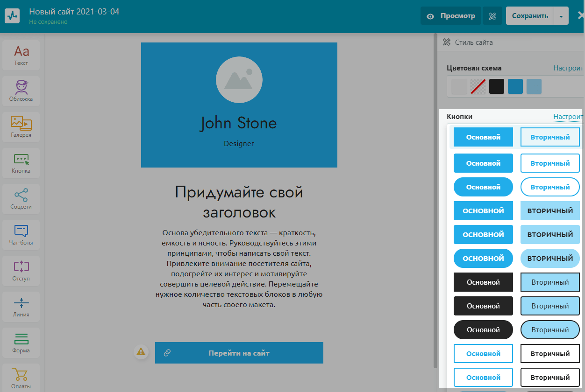This screenshot has height=392, width=585.
Task: Open color scheme Настроить link
Action: point(568,68)
